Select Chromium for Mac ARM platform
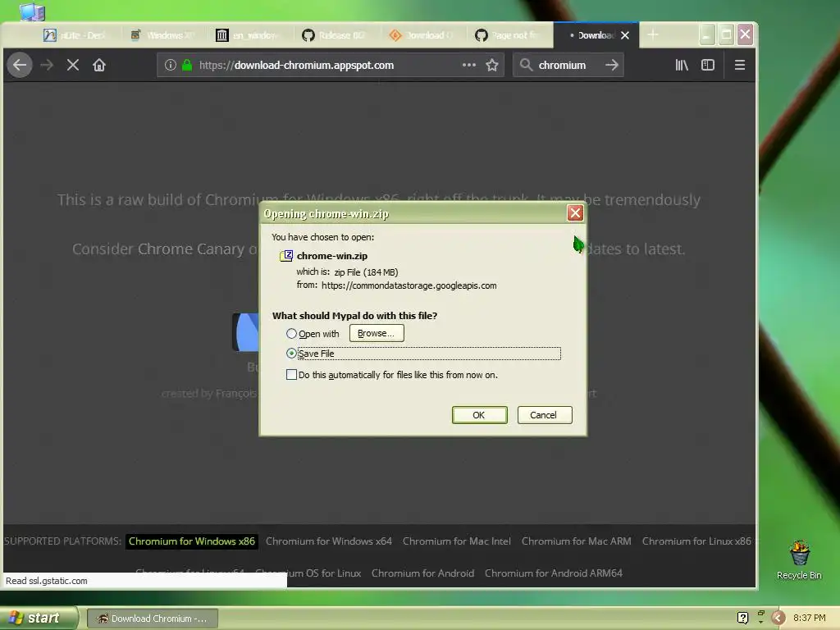 [577, 541]
